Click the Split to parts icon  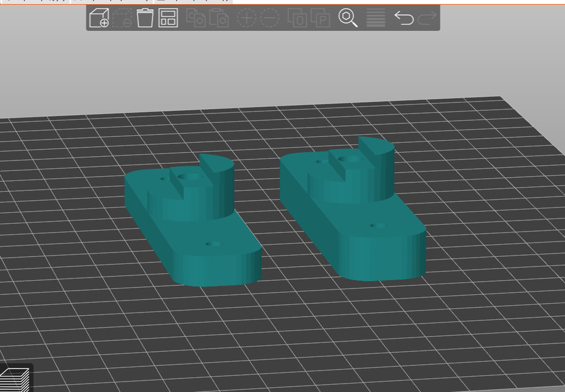click(321, 18)
